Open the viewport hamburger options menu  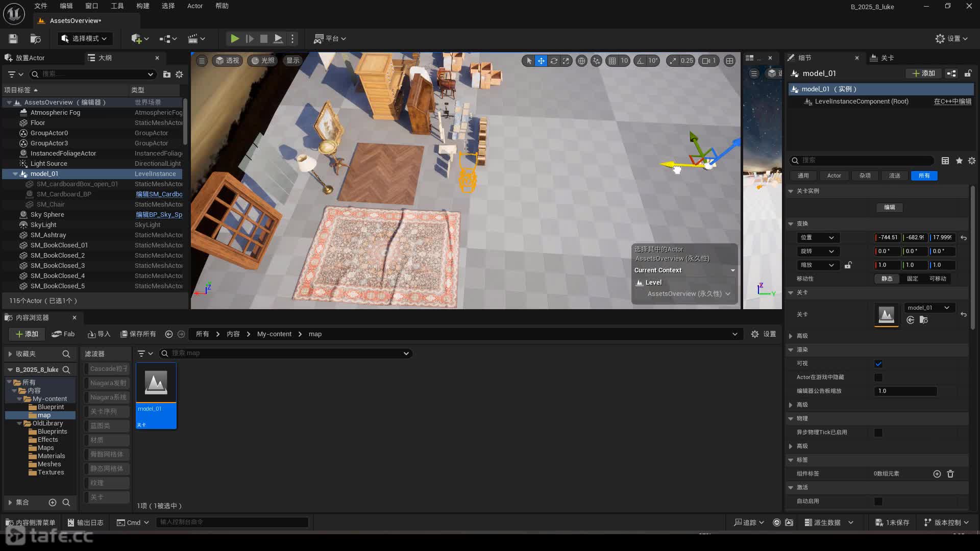tap(202, 61)
